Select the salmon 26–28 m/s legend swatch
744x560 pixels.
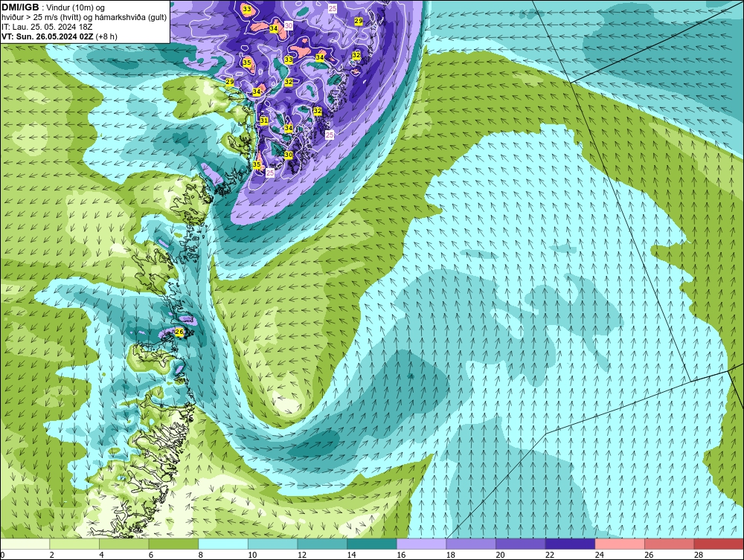click(670, 544)
